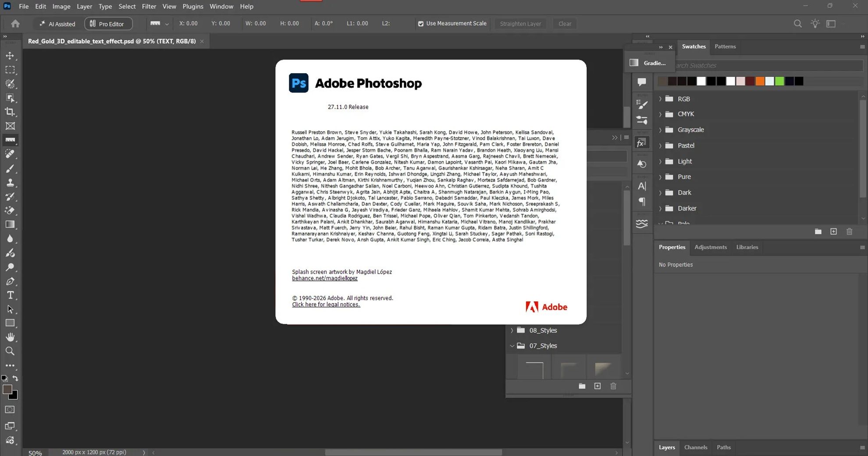Select the Rectangle shape tool

(x=10, y=323)
